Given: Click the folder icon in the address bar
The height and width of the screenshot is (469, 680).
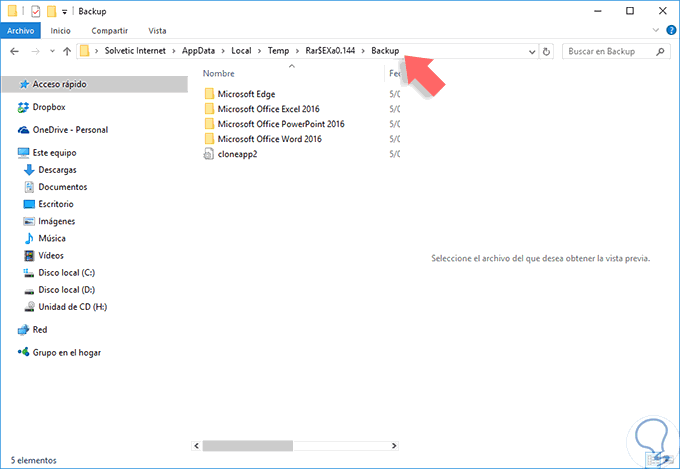Looking at the screenshot, I should tap(85, 51).
